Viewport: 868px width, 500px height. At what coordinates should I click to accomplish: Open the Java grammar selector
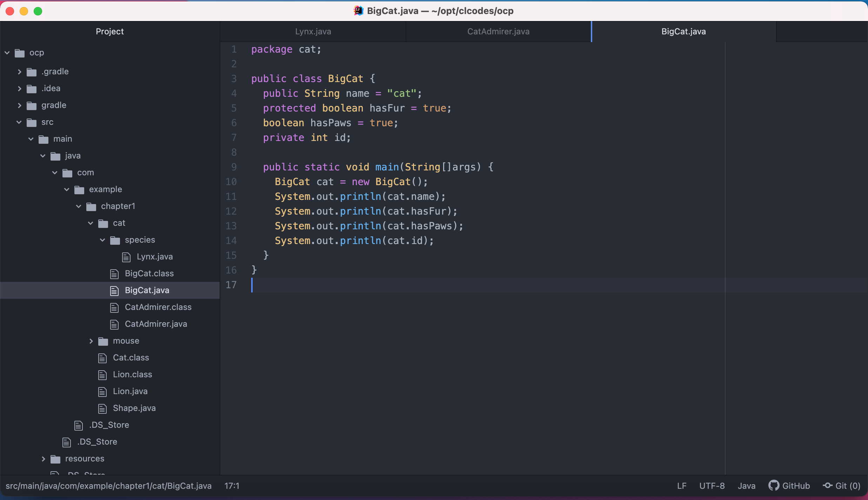(747, 486)
